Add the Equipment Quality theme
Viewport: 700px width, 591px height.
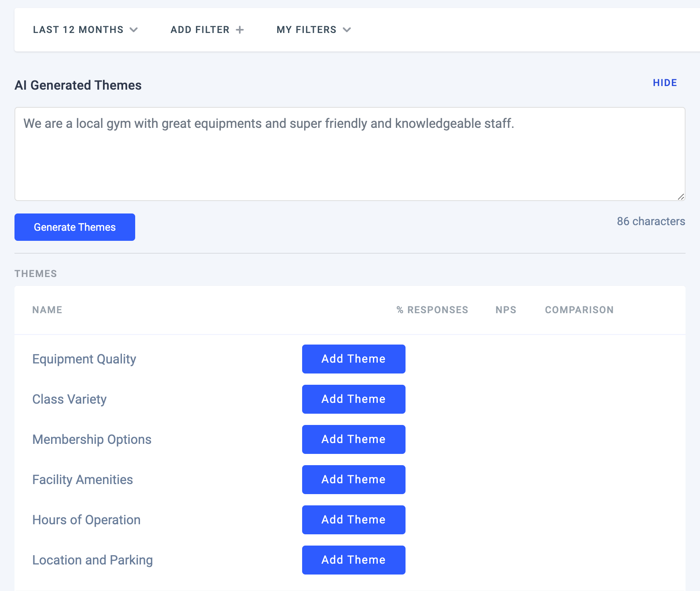point(354,359)
